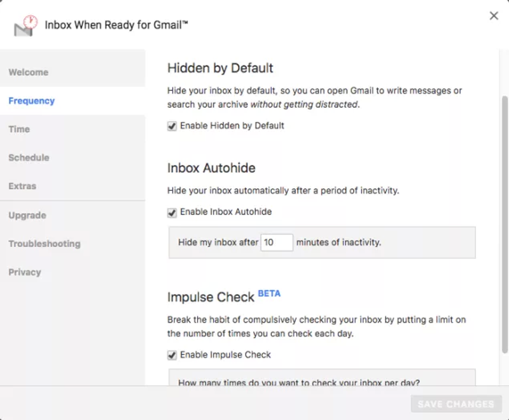The image size is (509, 420).
Task: Toggle Enable Hidden by Default checkbox
Action: click(172, 126)
